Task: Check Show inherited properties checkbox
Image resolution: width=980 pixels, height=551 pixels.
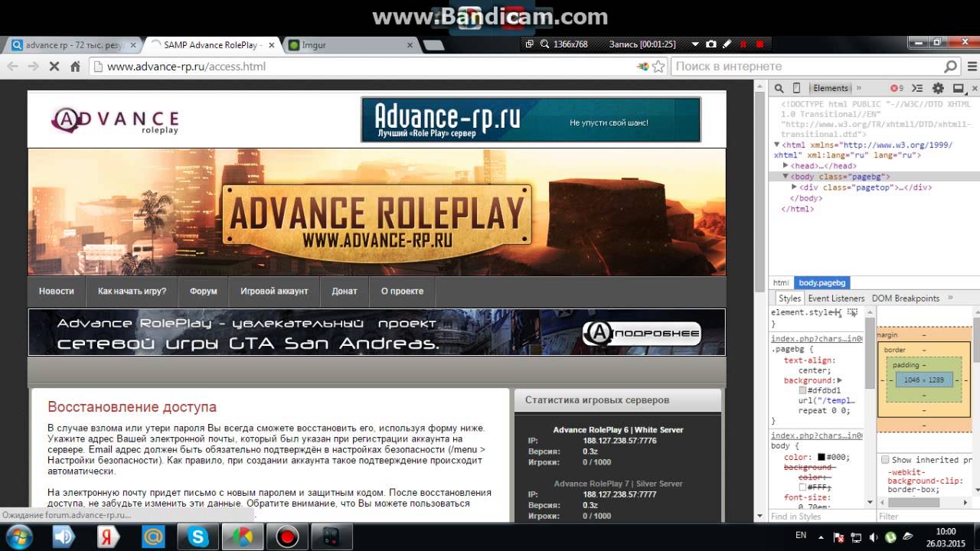Action: coord(885,460)
